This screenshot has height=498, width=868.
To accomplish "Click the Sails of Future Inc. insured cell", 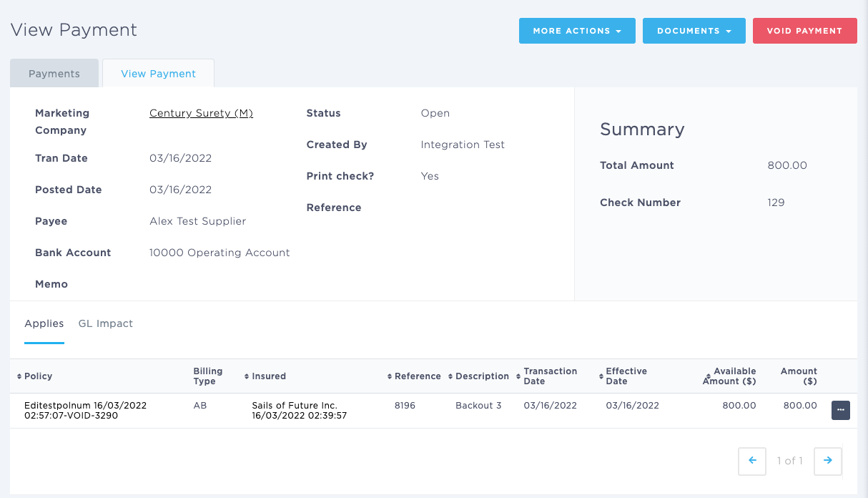I will click(x=299, y=410).
